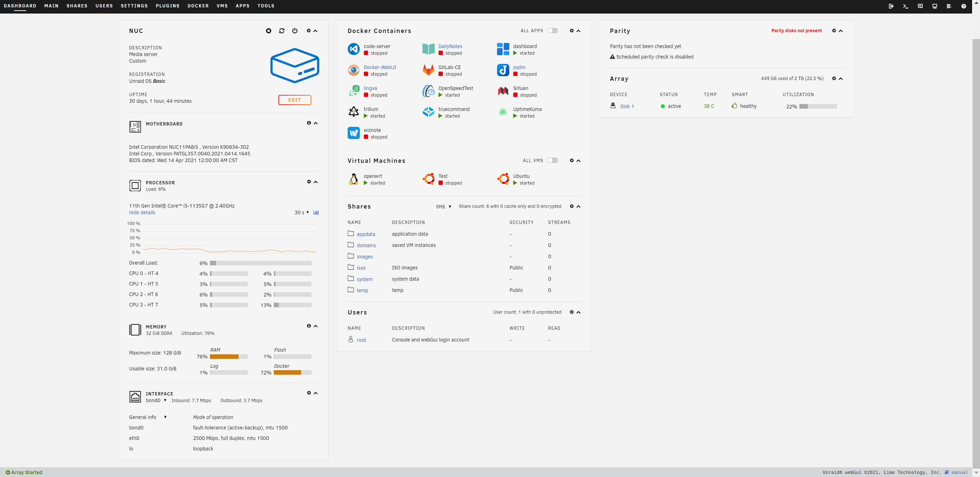Click the reboot icon in NUC panel
This screenshot has height=477, width=980.
click(x=281, y=31)
